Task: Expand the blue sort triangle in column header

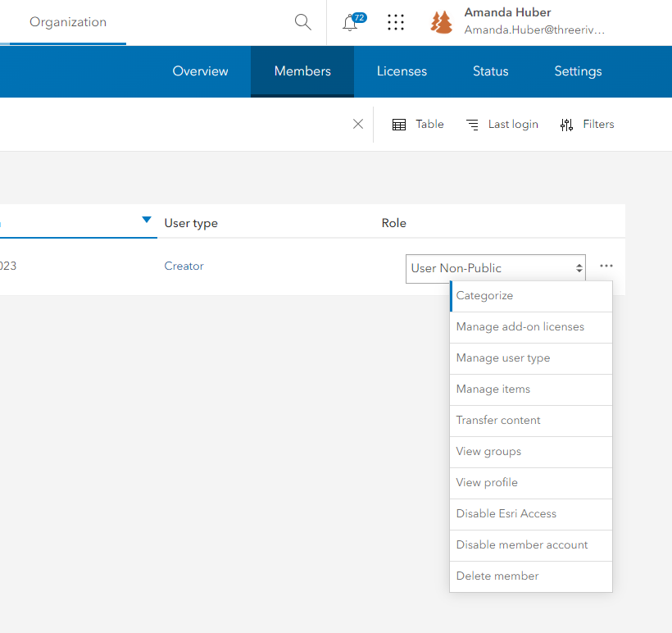Action: click(x=147, y=219)
